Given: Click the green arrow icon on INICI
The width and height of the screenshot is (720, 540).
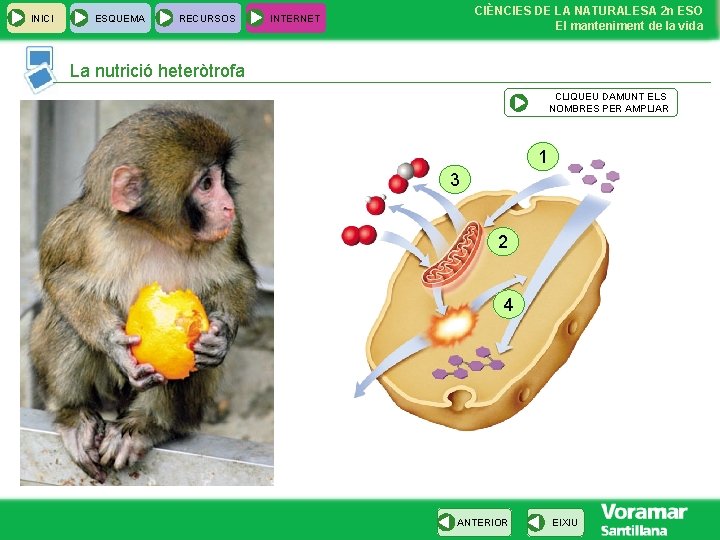Looking at the screenshot, I should pyautogui.click(x=17, y=18).
